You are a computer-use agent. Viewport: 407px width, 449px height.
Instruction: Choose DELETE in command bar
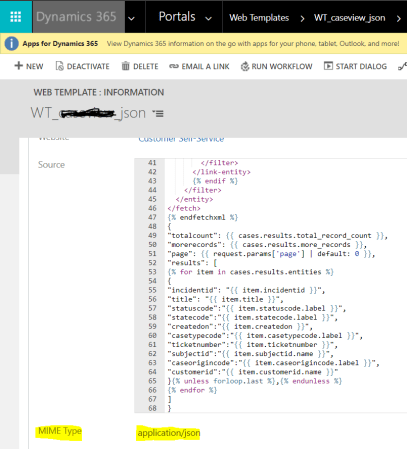(146, 66)
